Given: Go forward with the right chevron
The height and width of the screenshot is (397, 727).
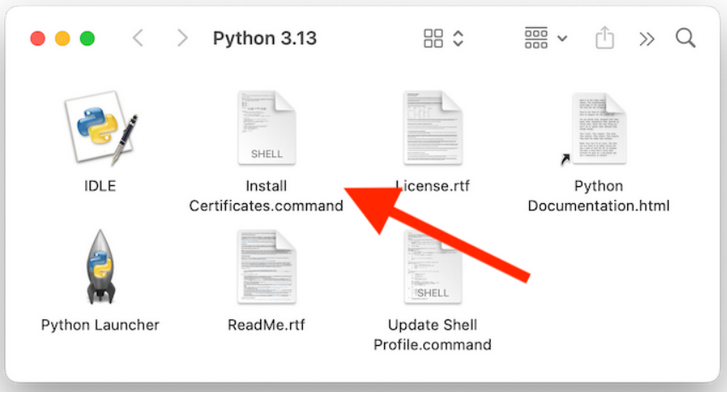Looking at the screenshot, I should pyautogui.click(x=182, y=38).
